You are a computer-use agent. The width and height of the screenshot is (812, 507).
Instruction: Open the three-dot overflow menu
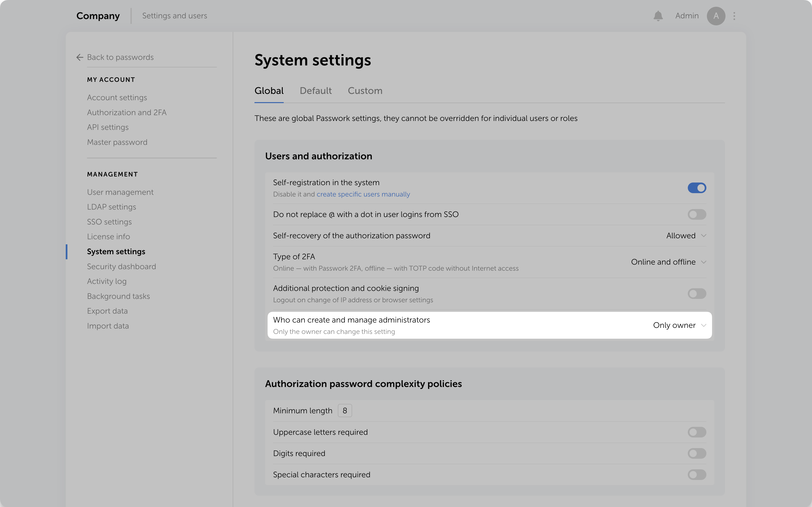[734, 16]
